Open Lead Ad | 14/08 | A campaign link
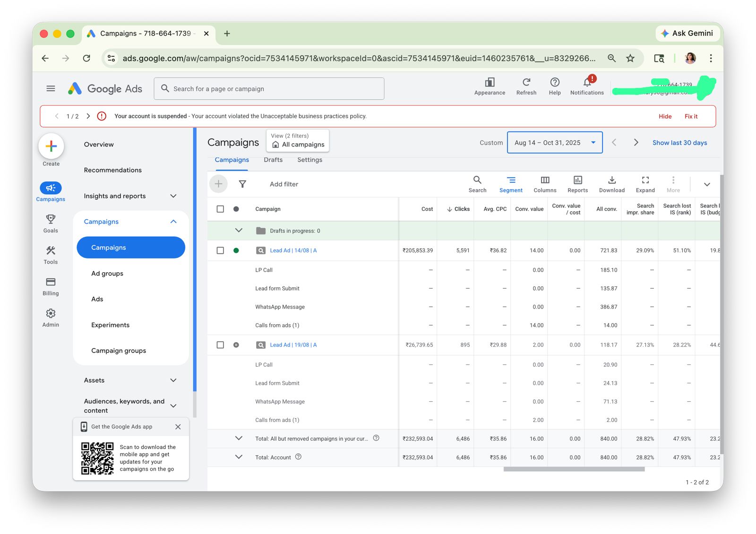This screenshot has height=534, width=756. point(293,250)
